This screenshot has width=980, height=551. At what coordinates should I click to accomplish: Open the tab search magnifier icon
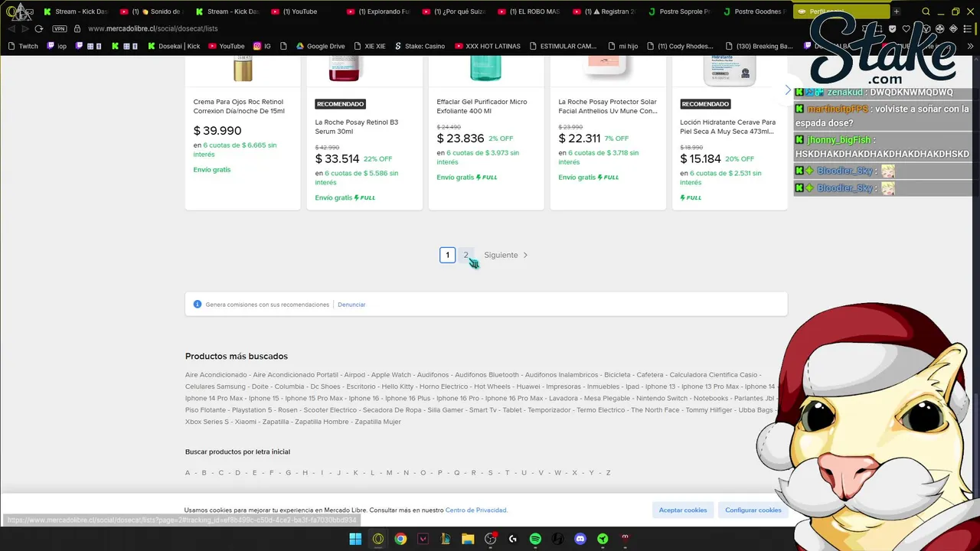pyautogui.click(x=926, y=11)
